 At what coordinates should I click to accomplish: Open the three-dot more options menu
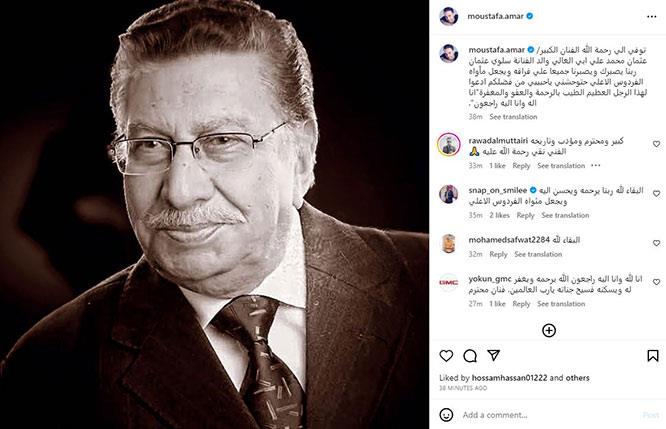pyautogui.click(x=652, y=17)
